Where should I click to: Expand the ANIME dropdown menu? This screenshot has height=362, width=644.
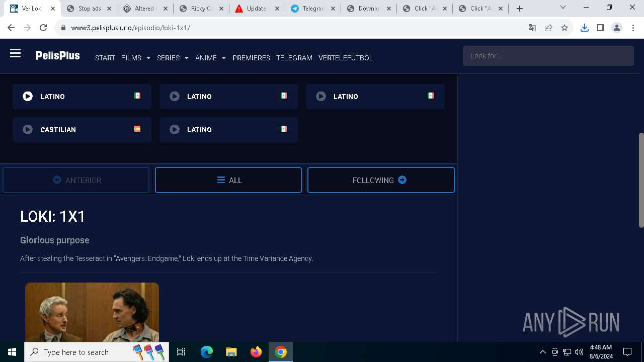pyautogui.click(x=210, y=58)
